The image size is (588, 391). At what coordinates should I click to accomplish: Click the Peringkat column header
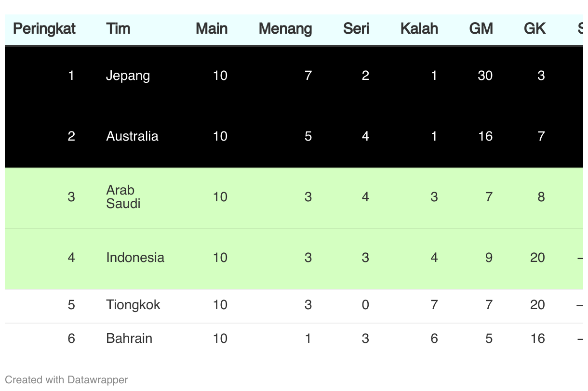click(44, 29)
